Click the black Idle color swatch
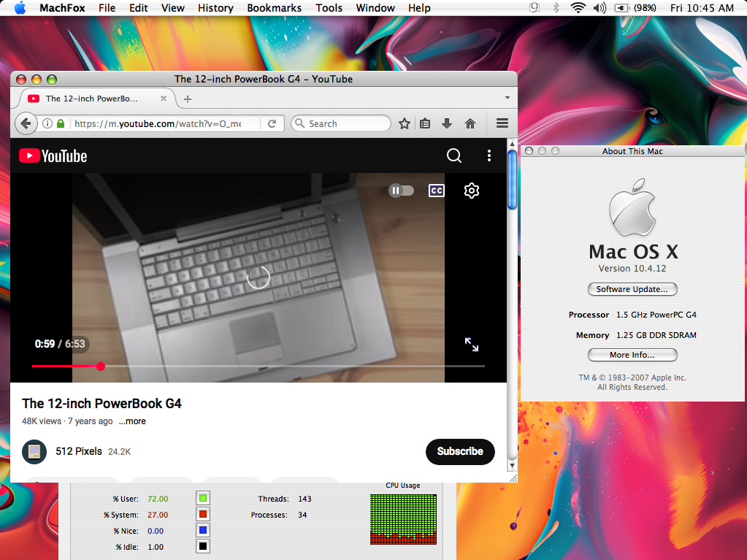This screenshot has height=560, width=747. pyautogui.click(x=203, y=546)
